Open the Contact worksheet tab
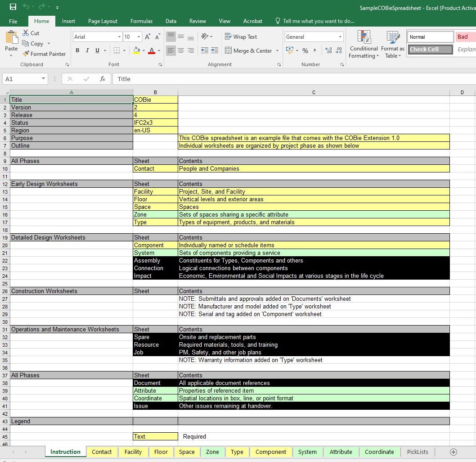Image resolution: width=476 pixels, height=462 pixels. click(x=102, y=452)
